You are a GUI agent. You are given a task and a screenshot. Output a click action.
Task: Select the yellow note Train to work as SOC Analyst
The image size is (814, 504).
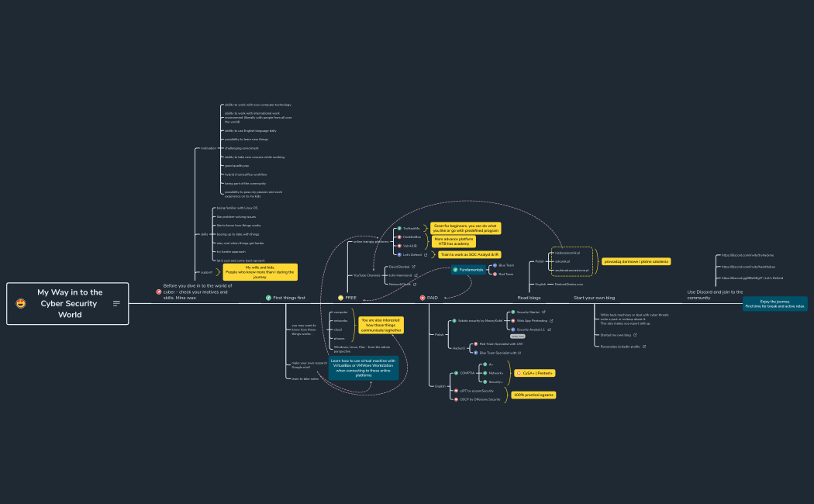point(469,254)
